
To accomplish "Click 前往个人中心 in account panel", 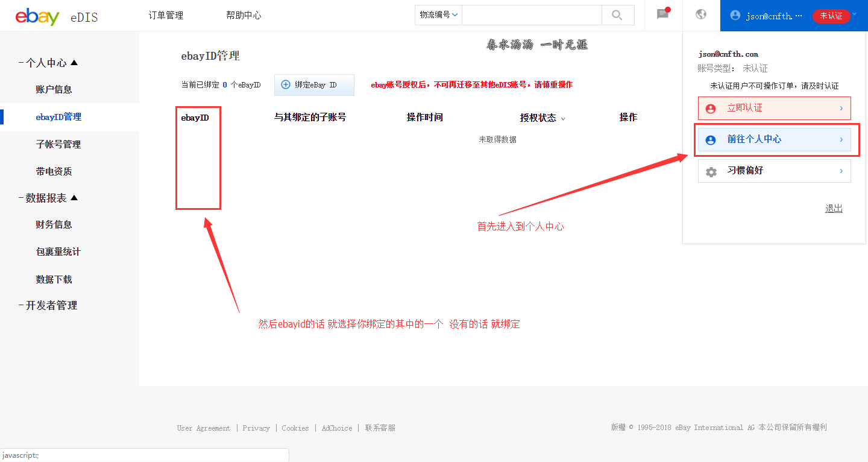I will pyautogui.click(x=775, y=139).
